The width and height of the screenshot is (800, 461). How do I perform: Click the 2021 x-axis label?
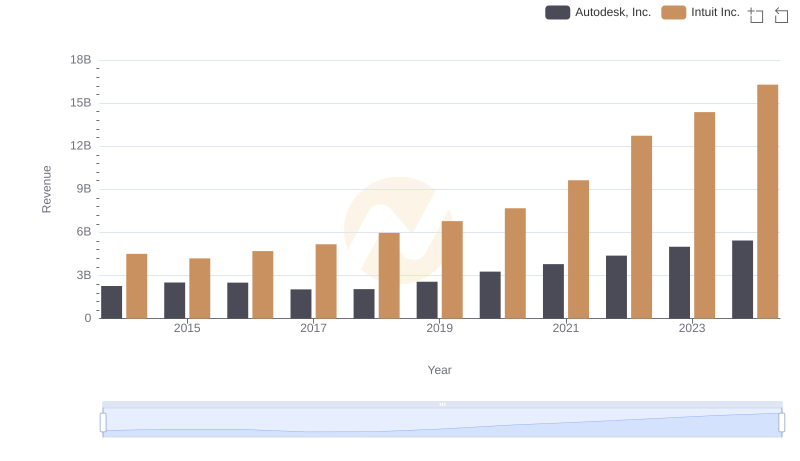(x=566, y=328)
